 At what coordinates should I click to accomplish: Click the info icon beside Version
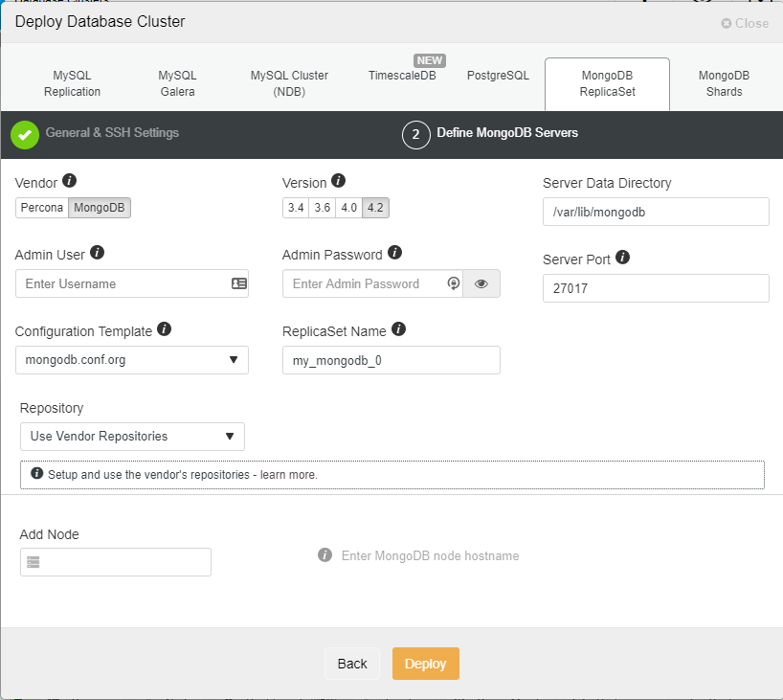[338, 181]
